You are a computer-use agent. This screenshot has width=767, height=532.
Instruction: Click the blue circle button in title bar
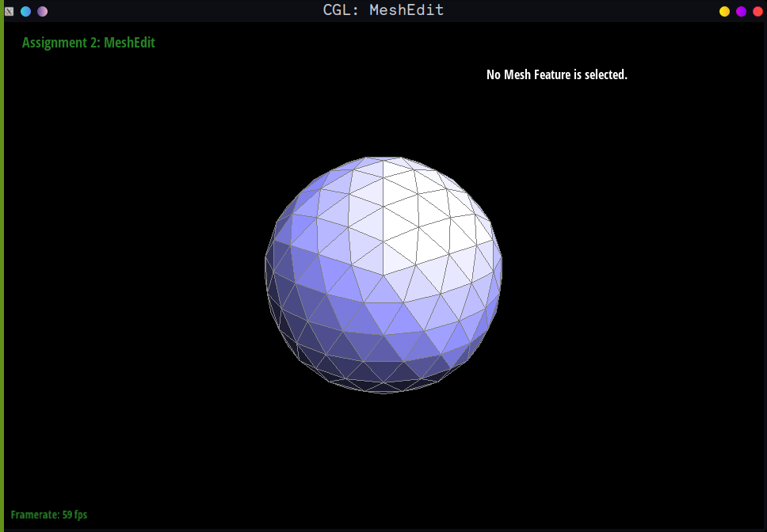coord(26,11)
